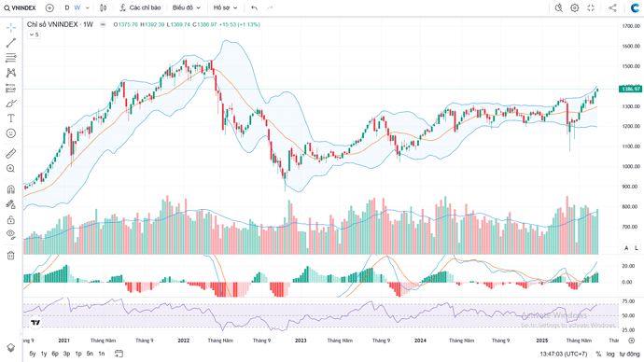Viewport: 644px width, 362px height.
Task: Select the text annotation tool
Action: pyautogui.click(x=11, y=118)
